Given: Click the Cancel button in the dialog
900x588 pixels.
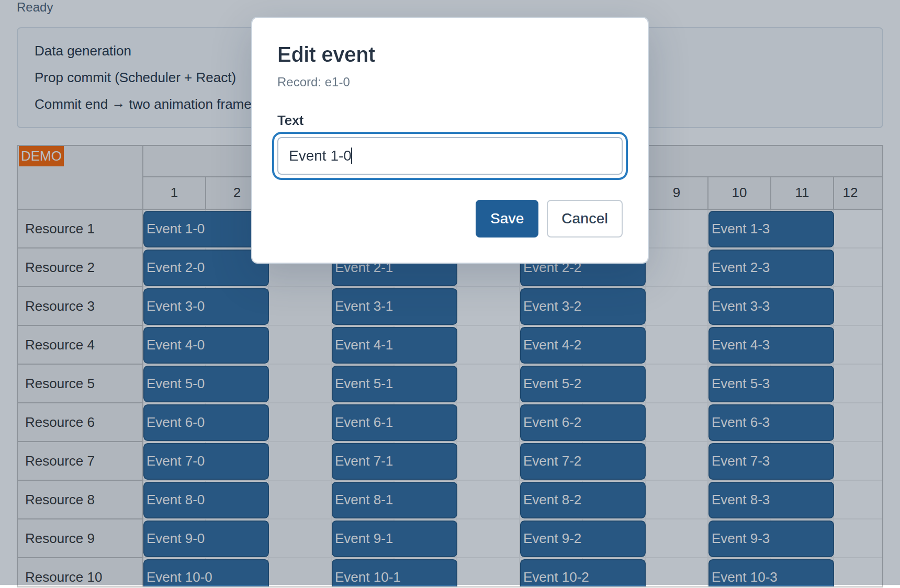Looking at the screenshot, I should [x=584, y=219].
